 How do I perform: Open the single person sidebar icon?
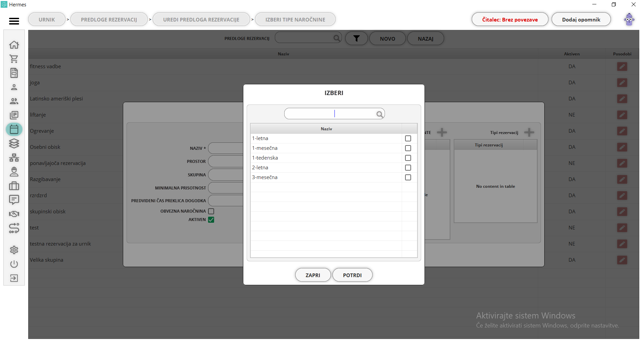click(x=14, y=87)
